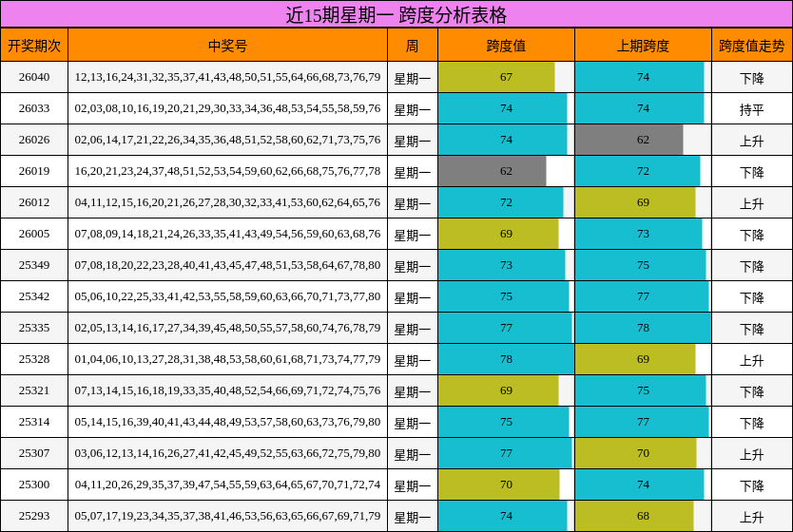This screenshot has height=532, width=793.
Task: Click the 跨度值走势 column header
Action: 752,46
